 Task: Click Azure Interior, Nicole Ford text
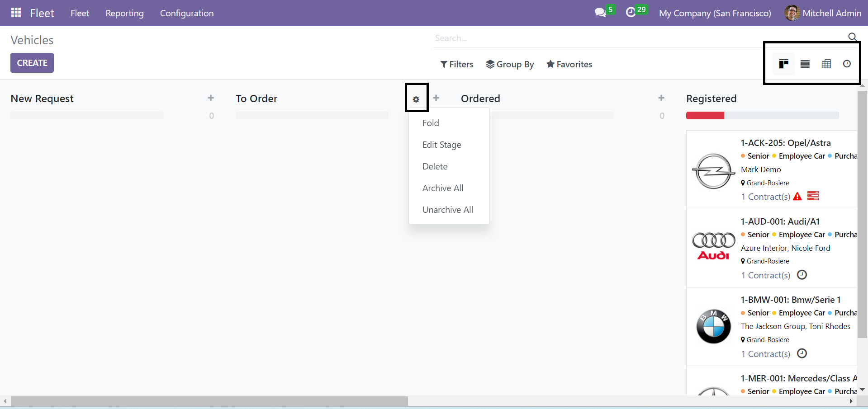click(786, 248)
